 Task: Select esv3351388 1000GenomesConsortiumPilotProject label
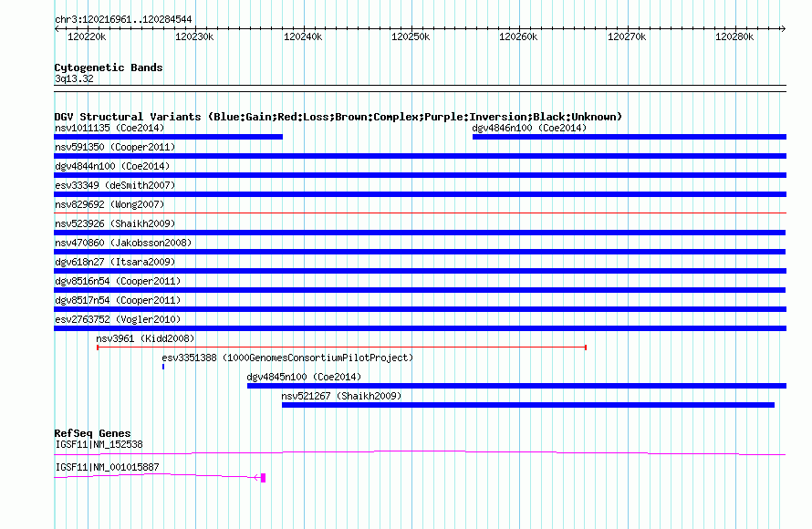287,358
